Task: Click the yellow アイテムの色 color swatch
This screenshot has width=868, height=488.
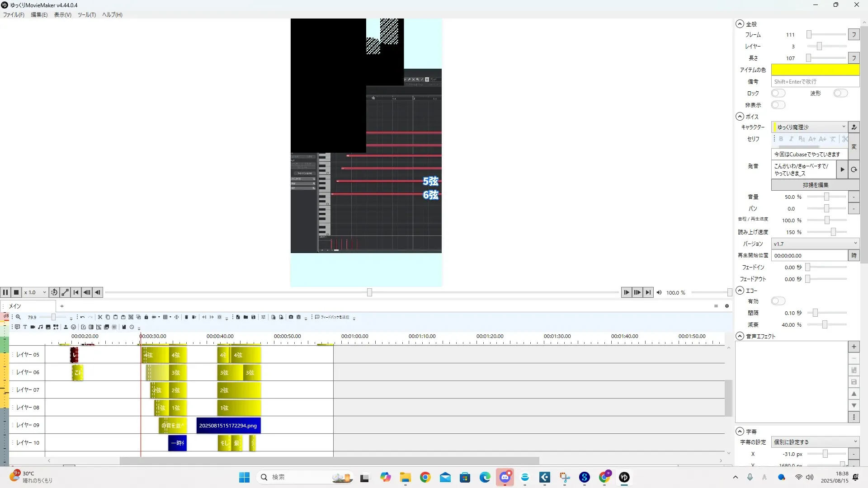Action: tap(815, 70)
